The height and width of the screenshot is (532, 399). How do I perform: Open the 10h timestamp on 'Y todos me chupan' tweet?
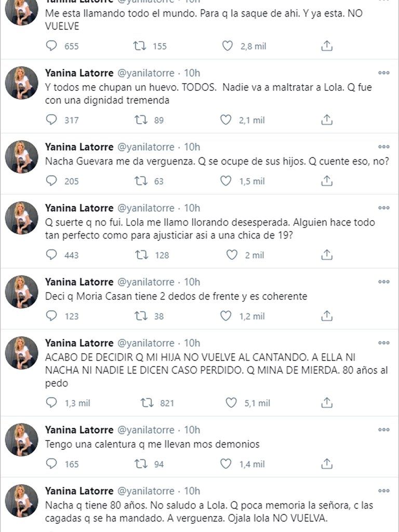[x=192, y=73]
